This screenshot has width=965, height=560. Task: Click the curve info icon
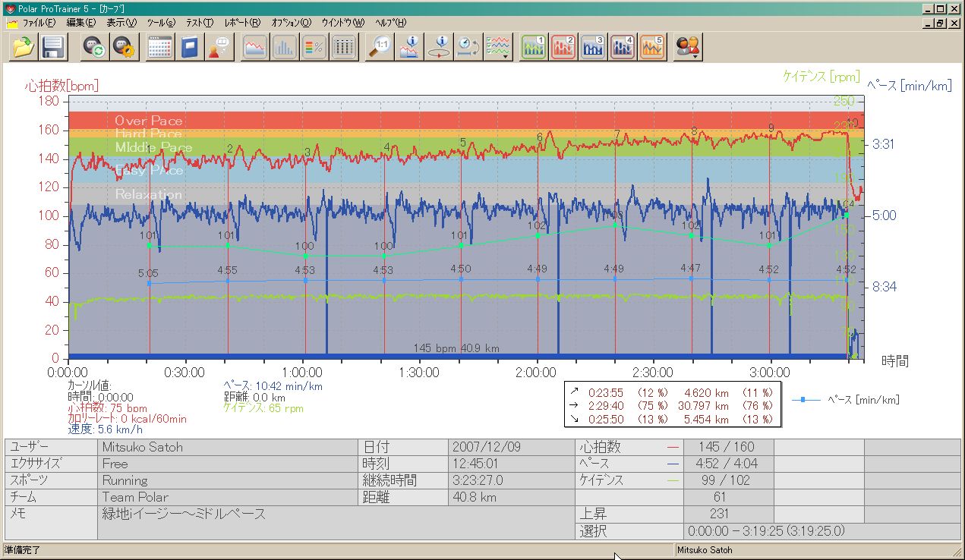tap(409, 48)
